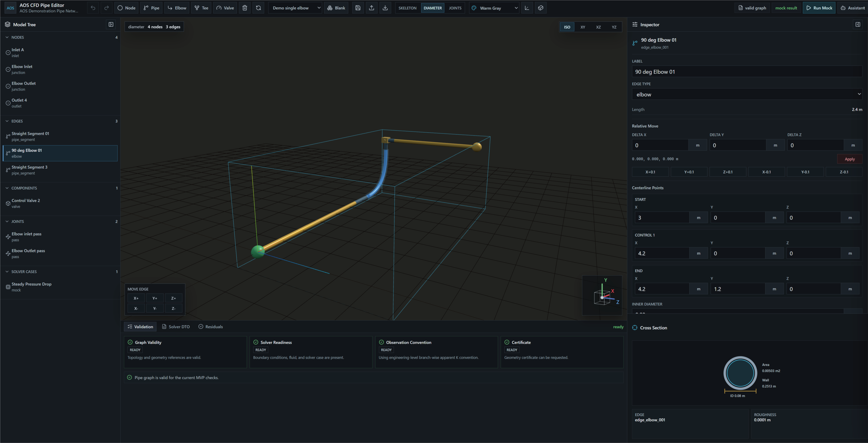
Task: Click the mock result label
Action: (786, 8)
